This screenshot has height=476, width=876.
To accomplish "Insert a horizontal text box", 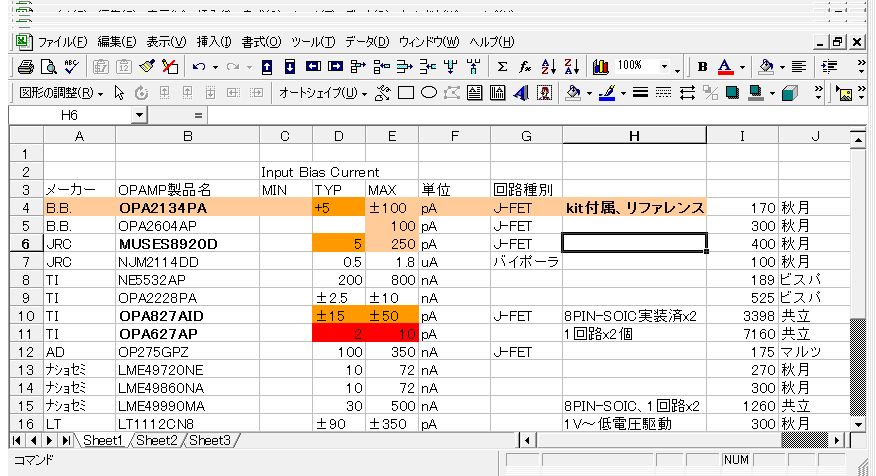I will [474, 93].
